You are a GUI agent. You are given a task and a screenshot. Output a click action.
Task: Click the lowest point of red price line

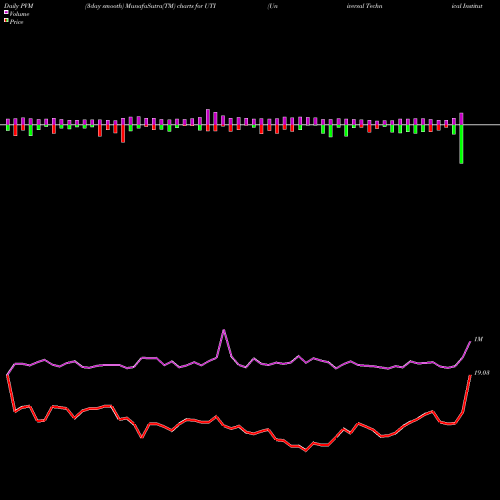pos(306,451)
